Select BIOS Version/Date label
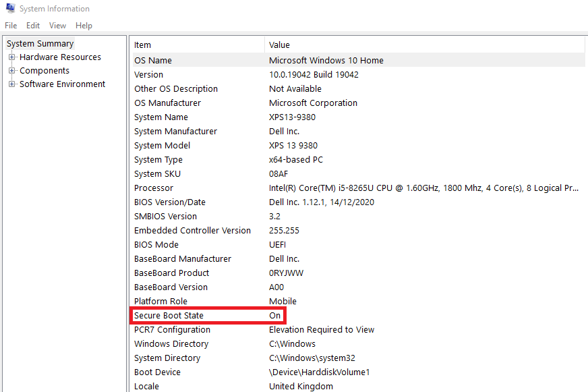 pyautogui.click(x=170, y=202)
